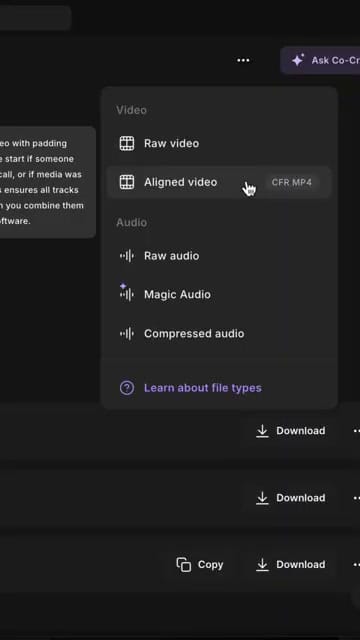Viewport: 360px width, 640px height.
Task: Select Raw video from the menu
Action: point(218,144)
